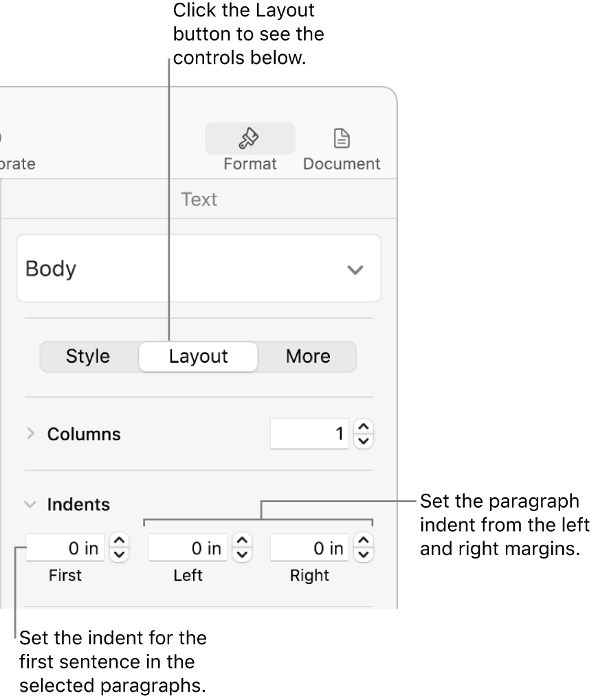Collapse the Indents section chevron
The height and width of the screenshot is (700, 598).
point(30,504)
